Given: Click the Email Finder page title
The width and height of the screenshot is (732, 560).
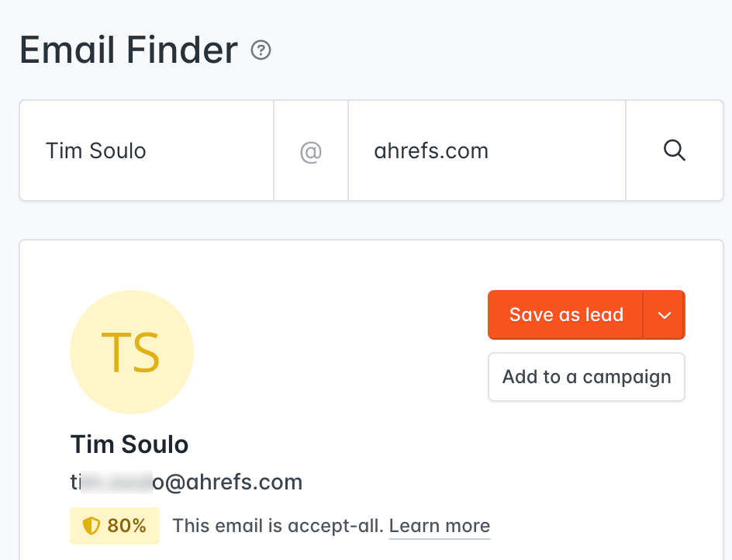Looking at the screenshot, I should (x=128, y=50).
